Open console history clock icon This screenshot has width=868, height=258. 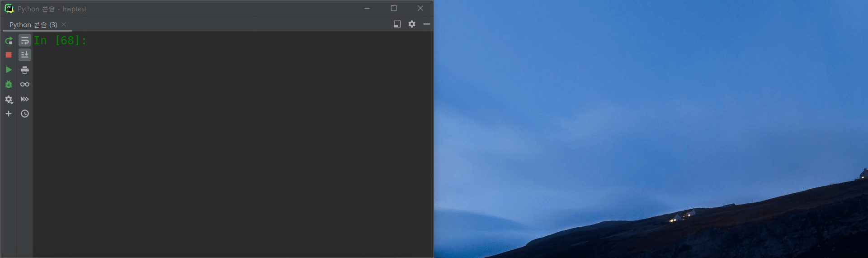point(25,114)
